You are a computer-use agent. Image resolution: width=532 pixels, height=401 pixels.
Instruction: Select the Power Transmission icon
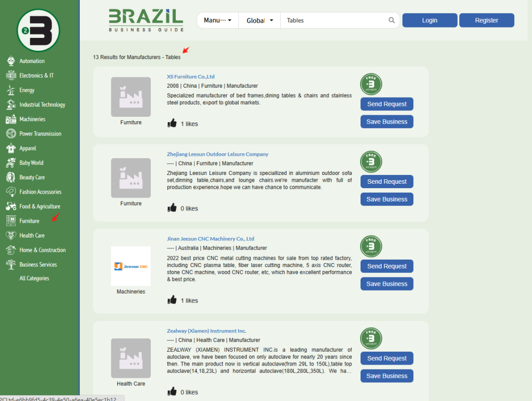11,134
